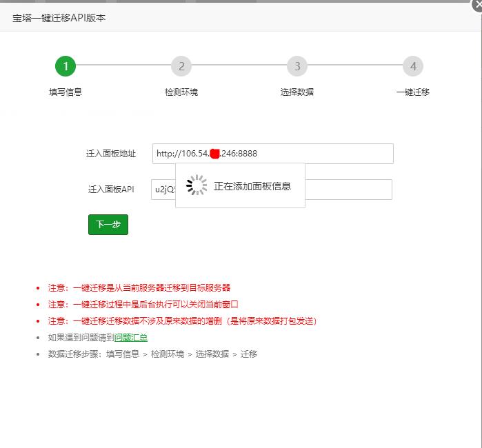
Task: Click the loading spinner icon
Action: pos(197,185)
